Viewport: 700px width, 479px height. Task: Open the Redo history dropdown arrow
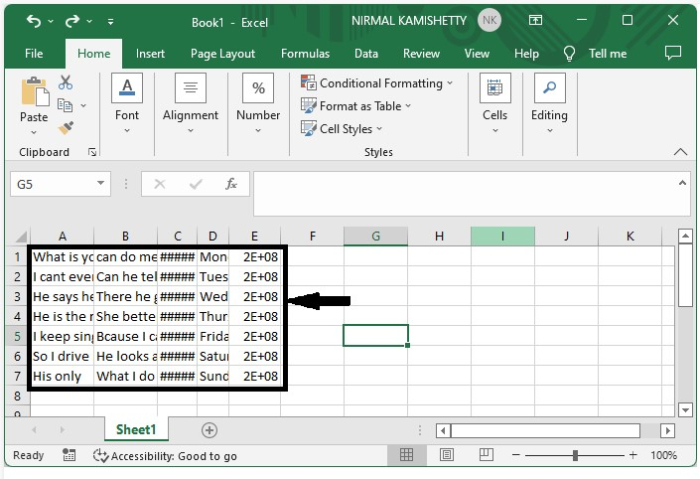click(89, 21)
